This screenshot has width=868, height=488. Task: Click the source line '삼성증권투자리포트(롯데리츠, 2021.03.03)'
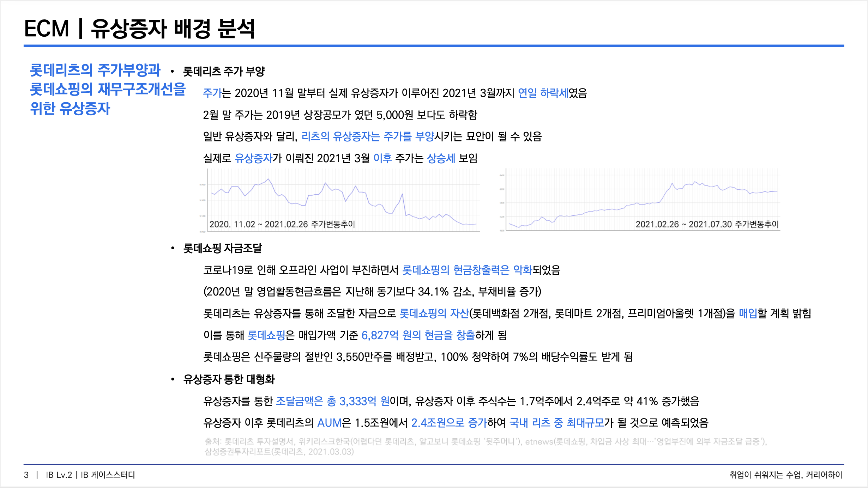[x=279, y=452]
